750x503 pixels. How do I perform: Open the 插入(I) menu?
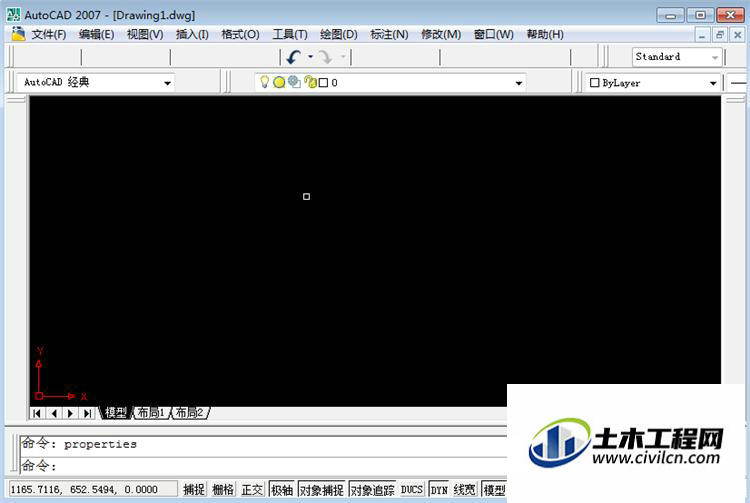point(192,34)
